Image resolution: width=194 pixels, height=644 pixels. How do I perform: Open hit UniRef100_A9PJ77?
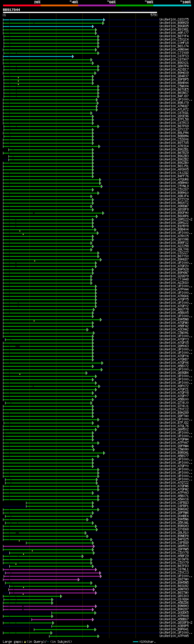click(x=174, y=33)
